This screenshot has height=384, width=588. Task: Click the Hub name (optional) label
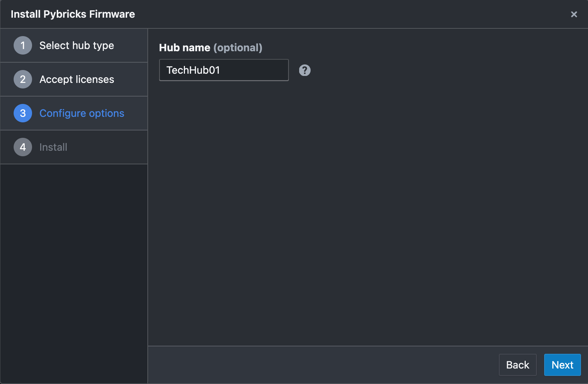pos(210,48)
